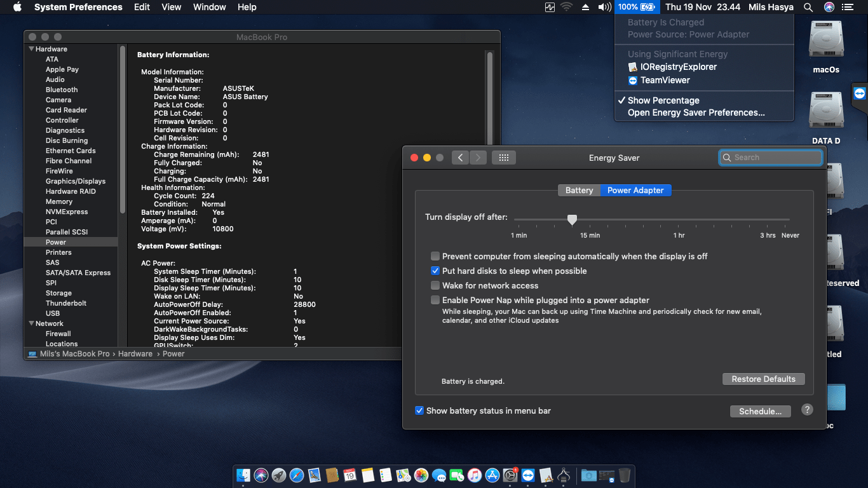Image resolution: width=868 pixels, height=488 pixels.
Task: Select TeamViewer in battery menu
Action: 665,80
